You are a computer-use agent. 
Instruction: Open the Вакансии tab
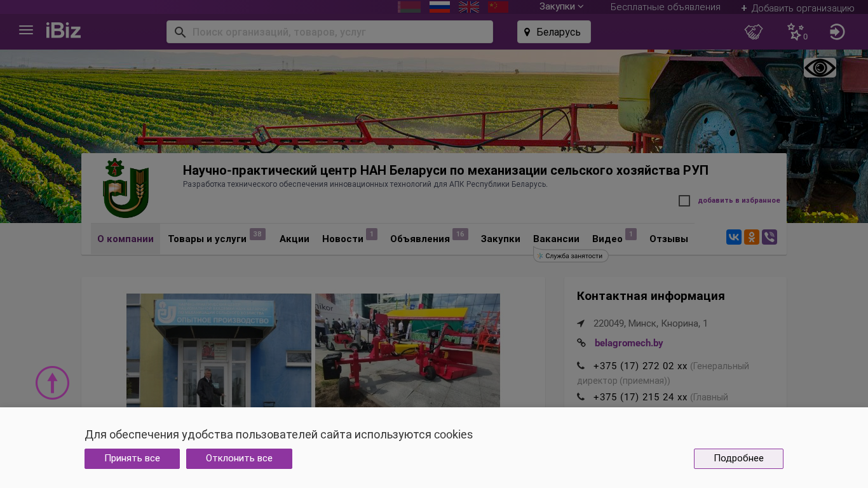[556, 239]
